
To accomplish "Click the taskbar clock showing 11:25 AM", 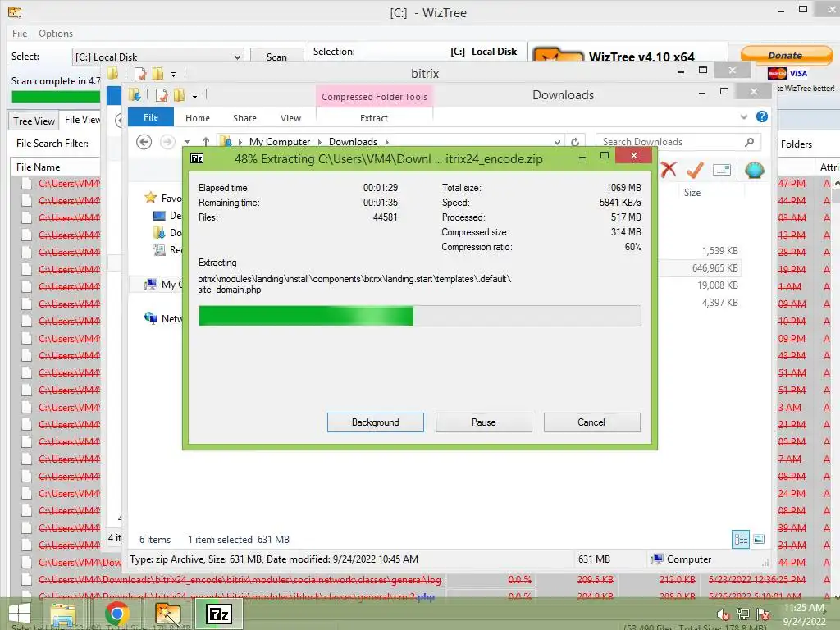I will pos(804,614).
